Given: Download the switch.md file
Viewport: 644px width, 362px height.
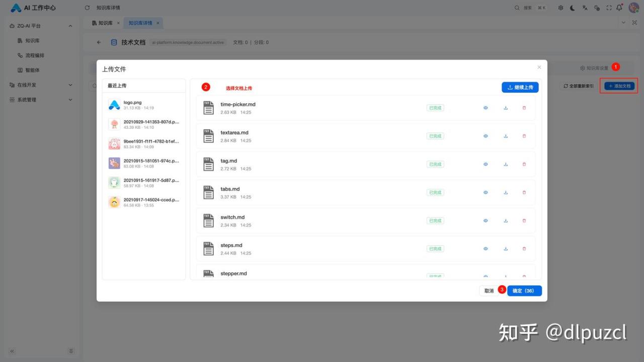Looking at the screenshot, I should click(x=506, y=221).
